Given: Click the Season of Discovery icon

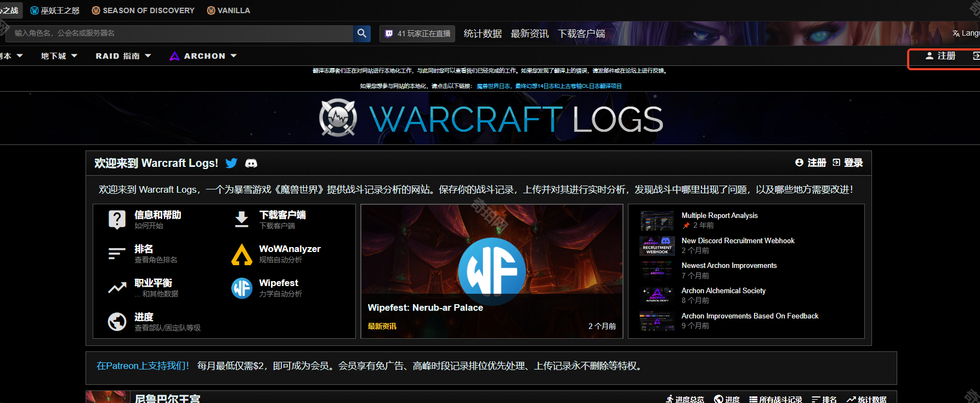Looking at the screenshot, I should pos(96,10).
